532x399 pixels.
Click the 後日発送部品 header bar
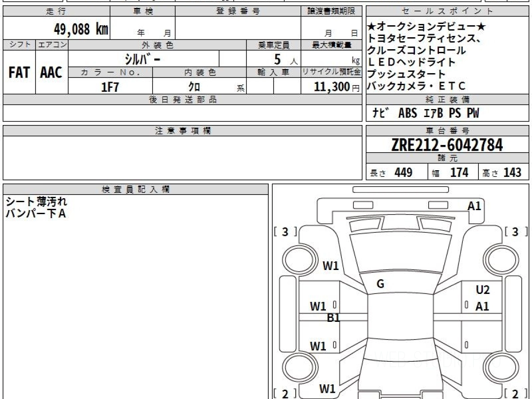(182, 100)
